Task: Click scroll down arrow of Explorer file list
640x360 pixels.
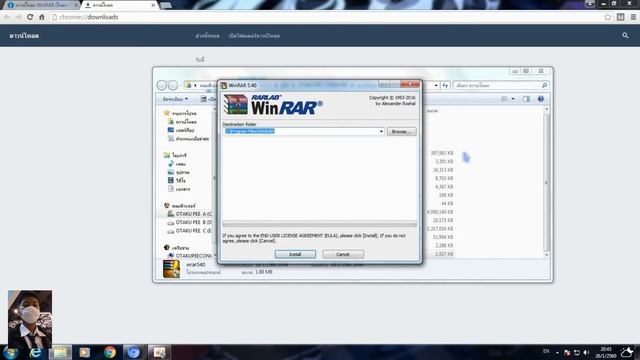Action: tap(547, 255)
